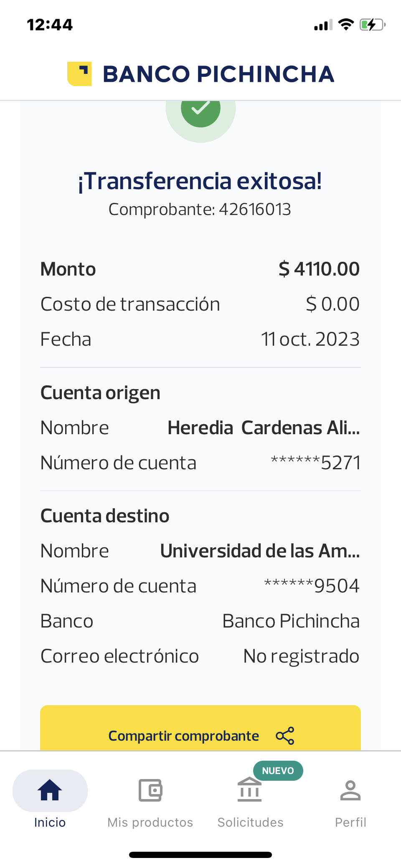Tap the green success checkmark icon
Screen dimensions: 401x868
(x=200, y=108)
